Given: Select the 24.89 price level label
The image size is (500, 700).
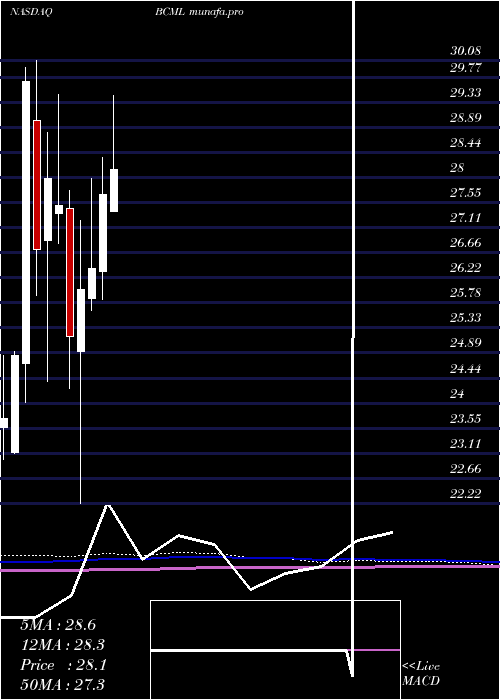Looking at the screenshot, I should pos(466,343).
